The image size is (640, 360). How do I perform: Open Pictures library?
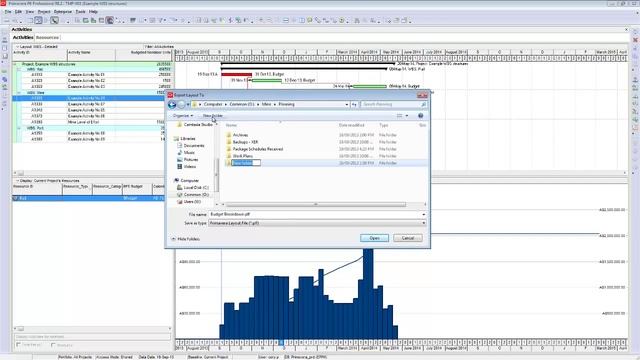click(191, 160)
